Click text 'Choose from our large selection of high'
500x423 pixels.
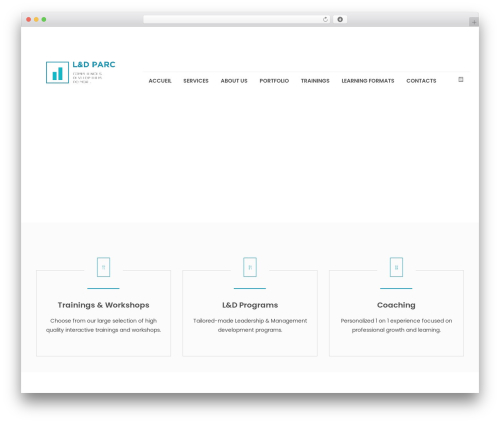point(103,321)
